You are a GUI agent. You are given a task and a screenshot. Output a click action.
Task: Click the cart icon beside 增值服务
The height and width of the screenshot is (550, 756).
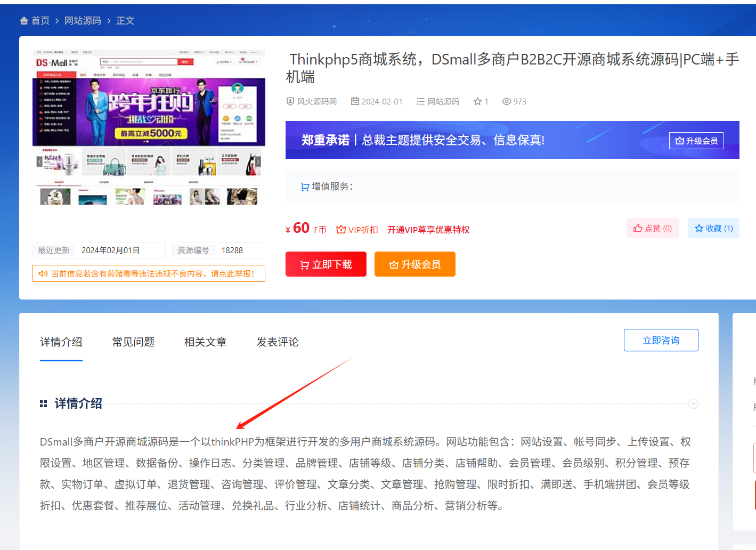tap(305, 187)
